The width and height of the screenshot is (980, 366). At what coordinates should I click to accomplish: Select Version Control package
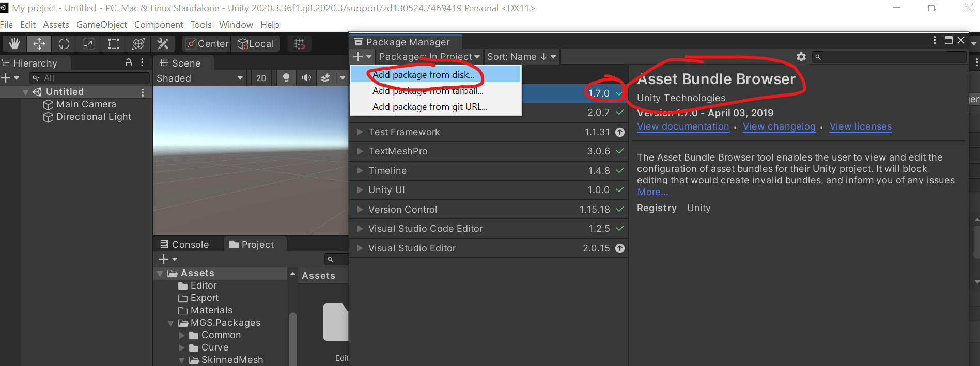tap(488, 210)
